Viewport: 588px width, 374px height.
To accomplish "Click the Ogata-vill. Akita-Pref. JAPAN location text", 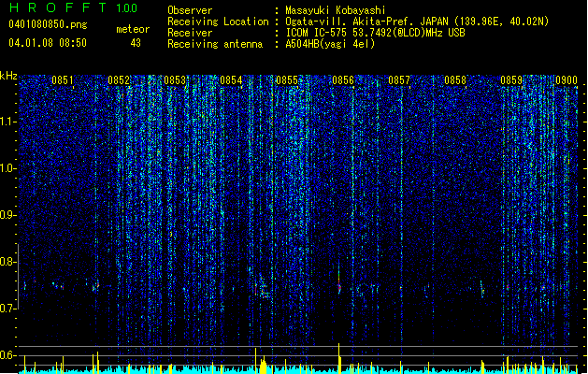I will 417,22.
